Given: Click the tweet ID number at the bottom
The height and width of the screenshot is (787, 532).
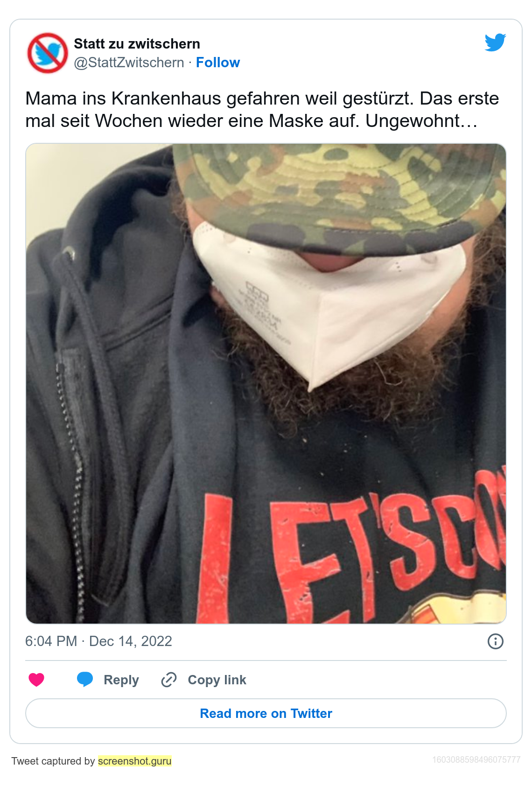Looking at the screenshot, I should (x=476, y=759).
